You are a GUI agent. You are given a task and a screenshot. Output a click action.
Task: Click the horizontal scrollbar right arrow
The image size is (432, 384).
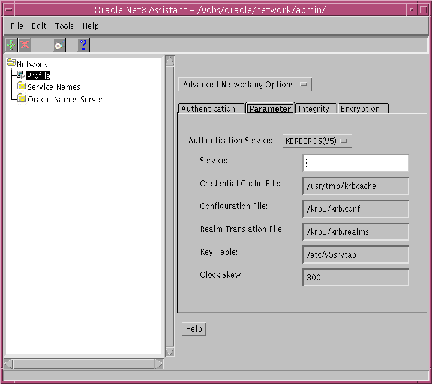159,364
